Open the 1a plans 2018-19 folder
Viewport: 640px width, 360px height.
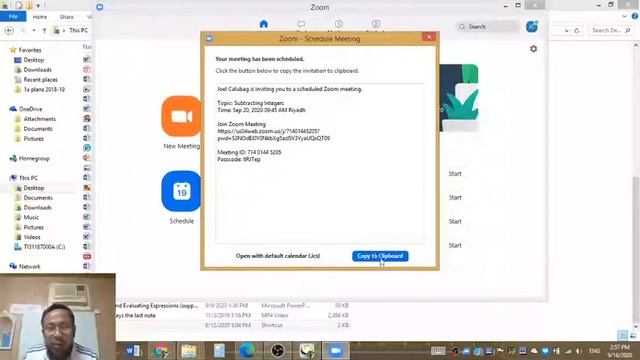[44, 89]
